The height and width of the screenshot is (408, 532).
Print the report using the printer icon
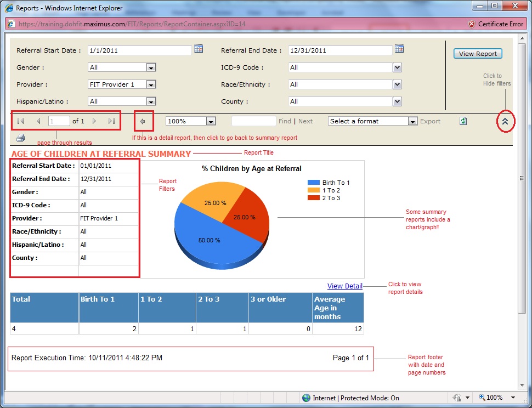coord(21,138)
